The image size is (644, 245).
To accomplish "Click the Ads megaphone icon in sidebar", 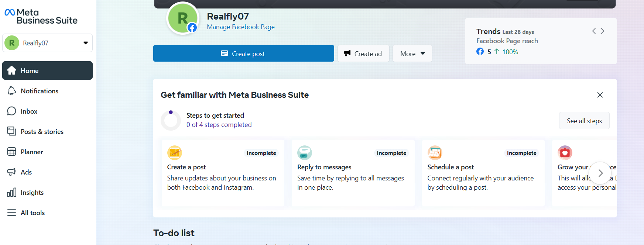I will click(12, 172).
